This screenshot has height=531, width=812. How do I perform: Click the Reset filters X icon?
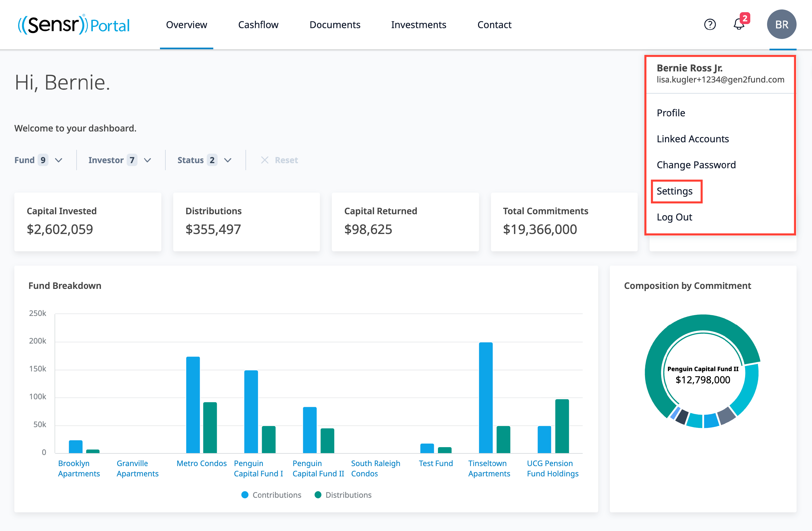pyautogui.click(x=264, y=160)
